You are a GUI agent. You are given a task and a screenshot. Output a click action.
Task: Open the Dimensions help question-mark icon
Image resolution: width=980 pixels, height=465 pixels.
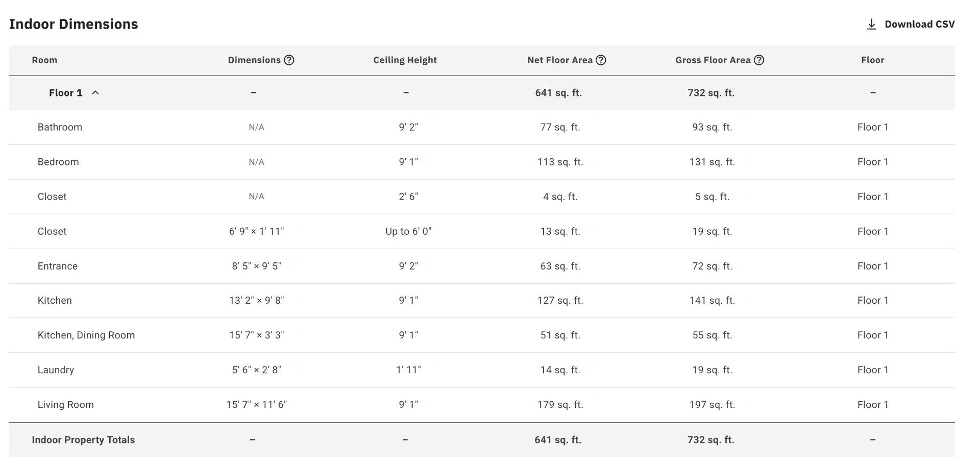289,60
